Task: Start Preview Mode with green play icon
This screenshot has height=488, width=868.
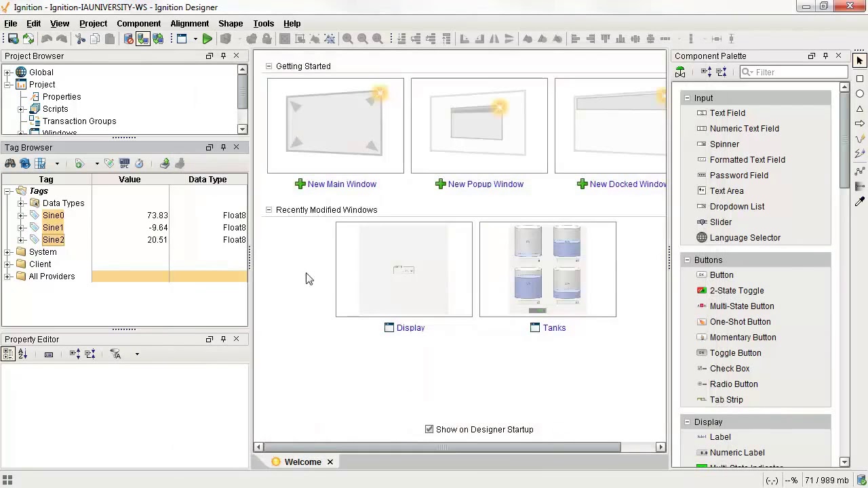Action: pyautogui.click(x=207, y=39)
